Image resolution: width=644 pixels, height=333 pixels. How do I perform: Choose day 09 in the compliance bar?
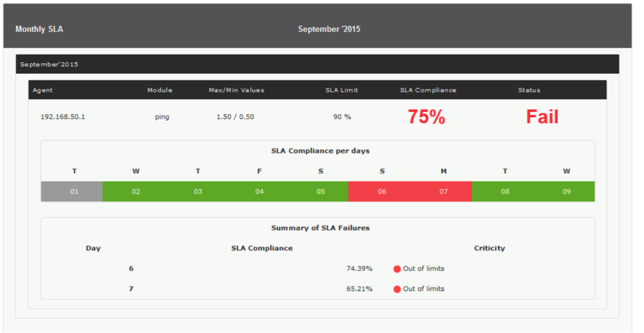click(x=564, y=191)
